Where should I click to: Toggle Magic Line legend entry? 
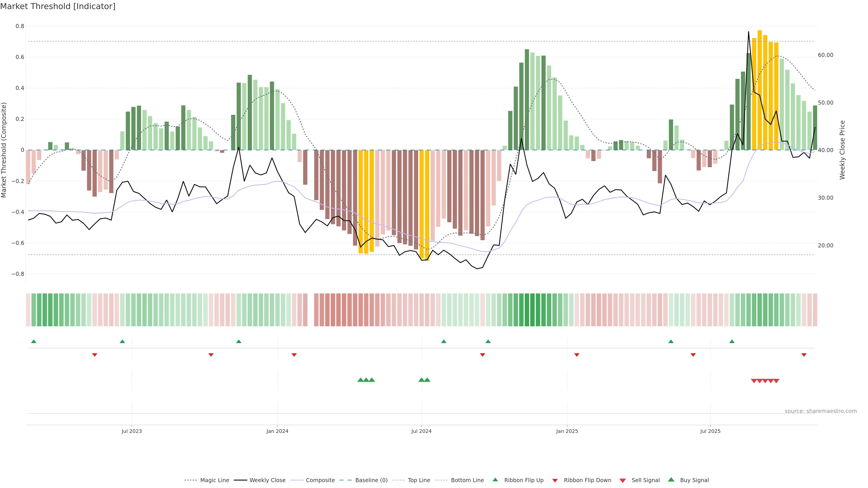214,480
